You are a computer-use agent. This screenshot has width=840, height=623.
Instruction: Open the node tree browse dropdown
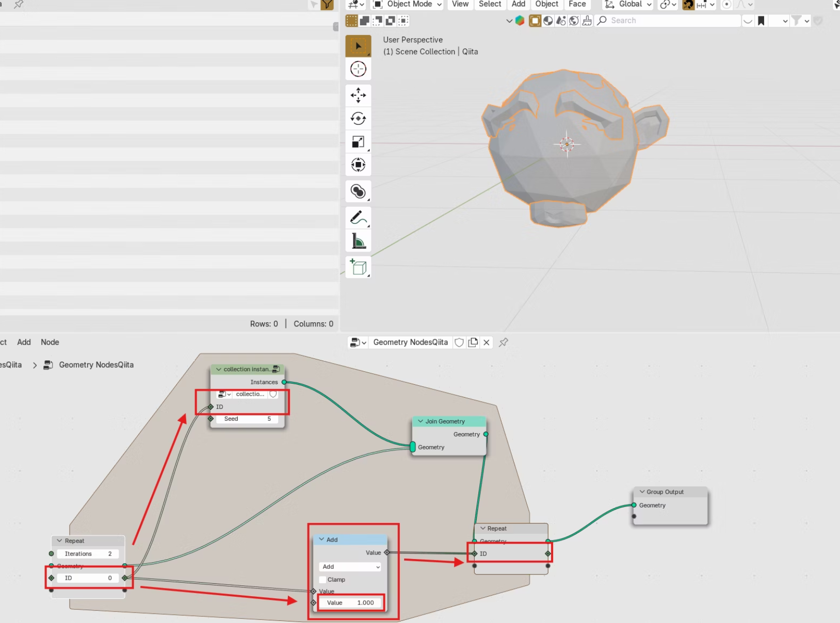(358, 342)
